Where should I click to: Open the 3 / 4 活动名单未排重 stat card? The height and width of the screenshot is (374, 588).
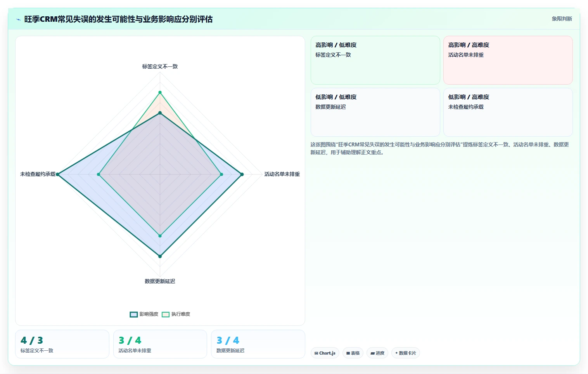(x=160, y=344)
